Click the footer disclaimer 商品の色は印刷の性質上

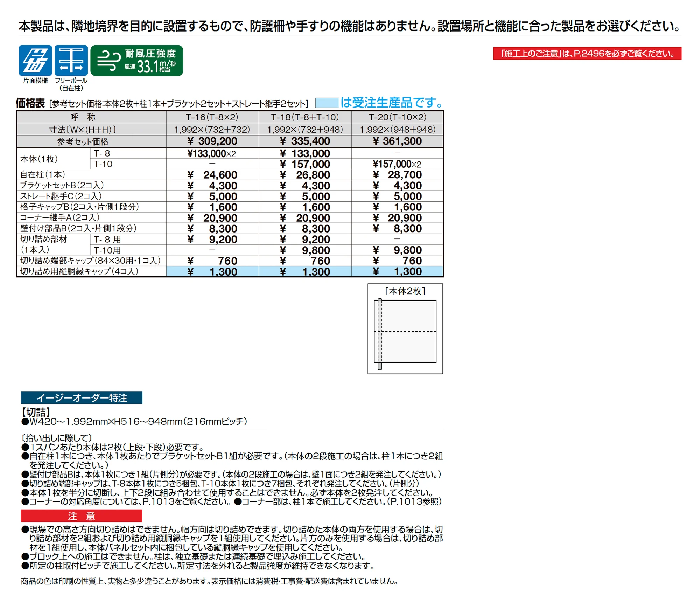pos(209,581)
